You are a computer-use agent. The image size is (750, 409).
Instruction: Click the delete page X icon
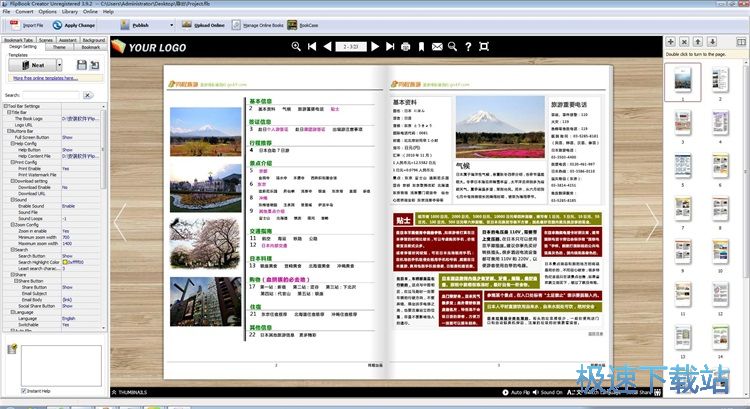click(x=684, y=42)
